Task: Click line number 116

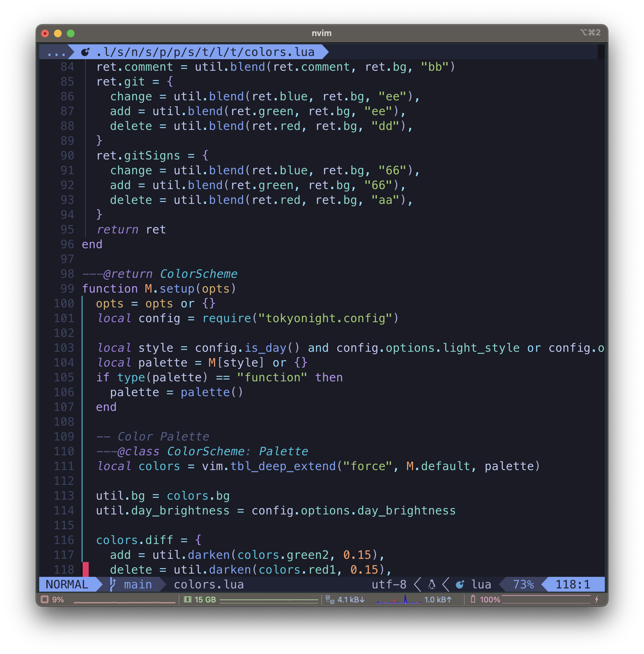Action: pyautogui.click(x=64, y=540)
